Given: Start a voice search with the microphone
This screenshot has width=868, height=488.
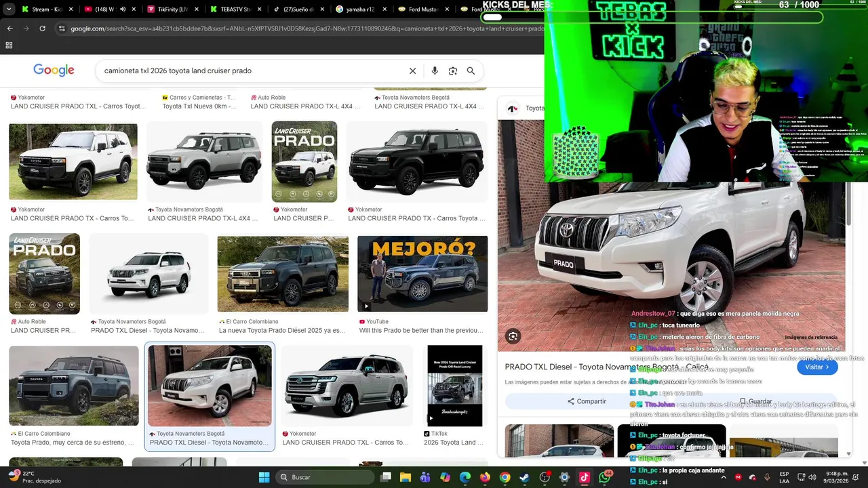Looking at the screenshot, I should pyautogui.click(x=435, y=71).
